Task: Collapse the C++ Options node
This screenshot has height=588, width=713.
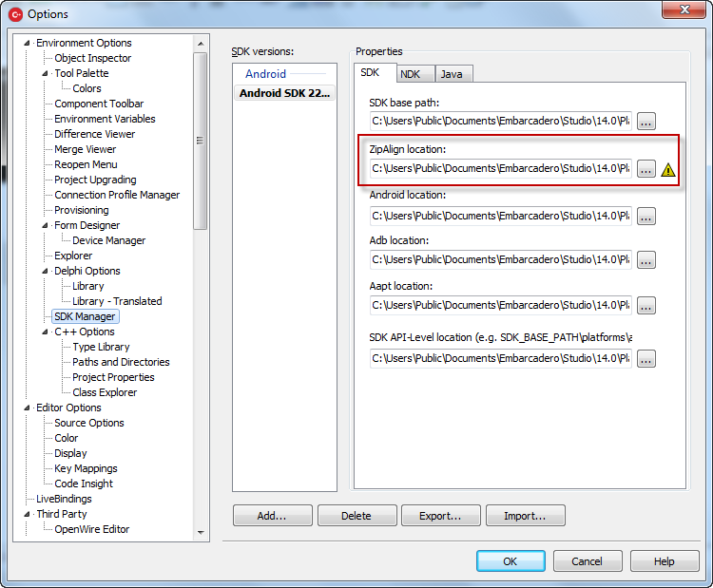Action: [x=45, y=332]
